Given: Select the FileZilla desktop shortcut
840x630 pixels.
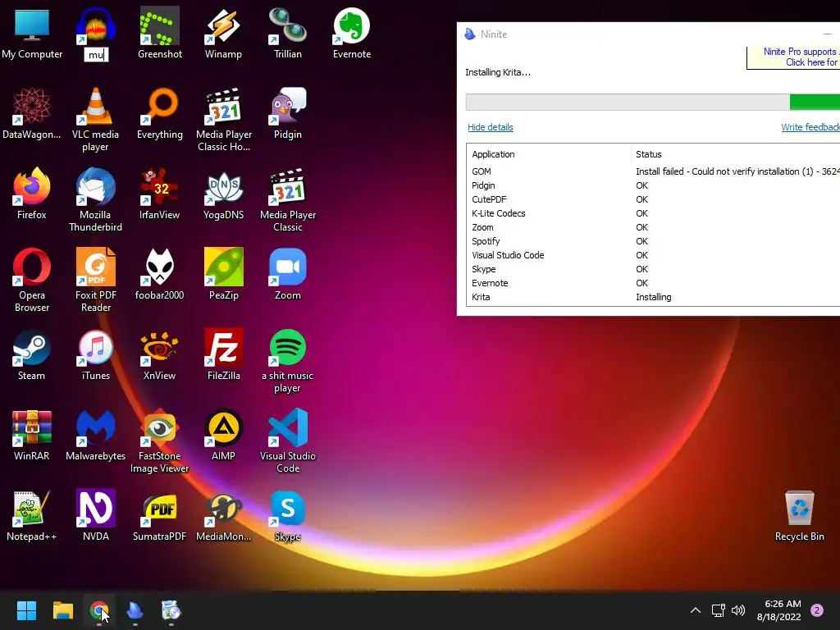Looking at the screenshot, I should (223, 354).
